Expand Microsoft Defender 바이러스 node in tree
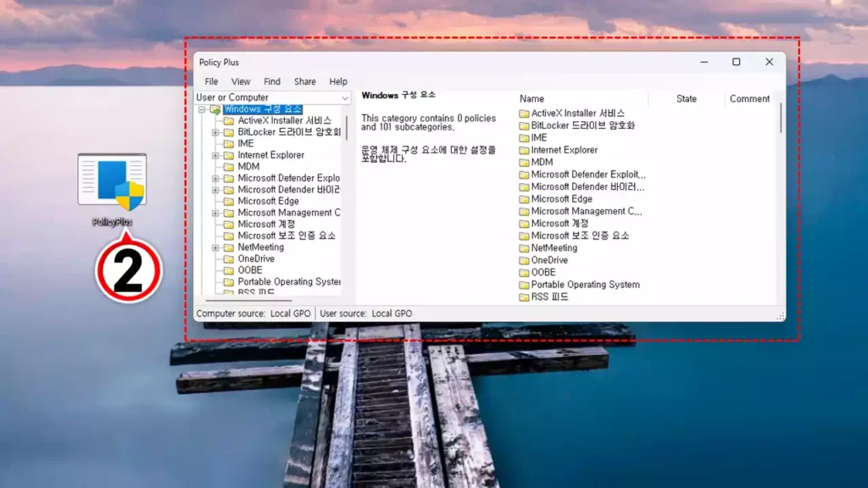The width and height of the screenshot is (868, 488). [215, 191]
